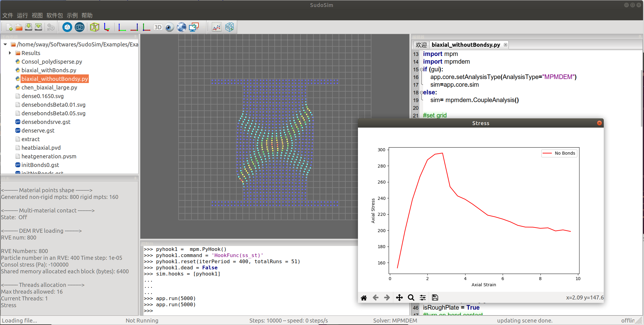Viewport: 644px width, 325px height.
Task: Click the eye icon in the toolbar
Action: click(x=169, y=27)
